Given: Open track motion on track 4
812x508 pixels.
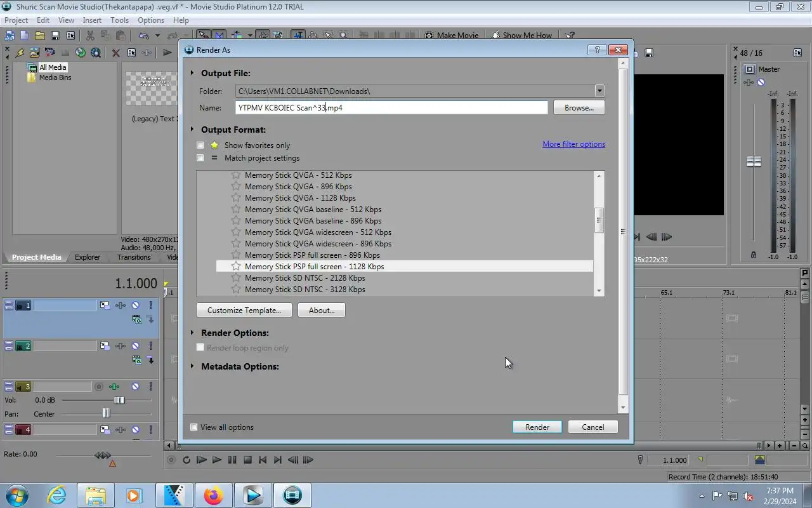Looking at the screenshot, I should pos(105,430).
